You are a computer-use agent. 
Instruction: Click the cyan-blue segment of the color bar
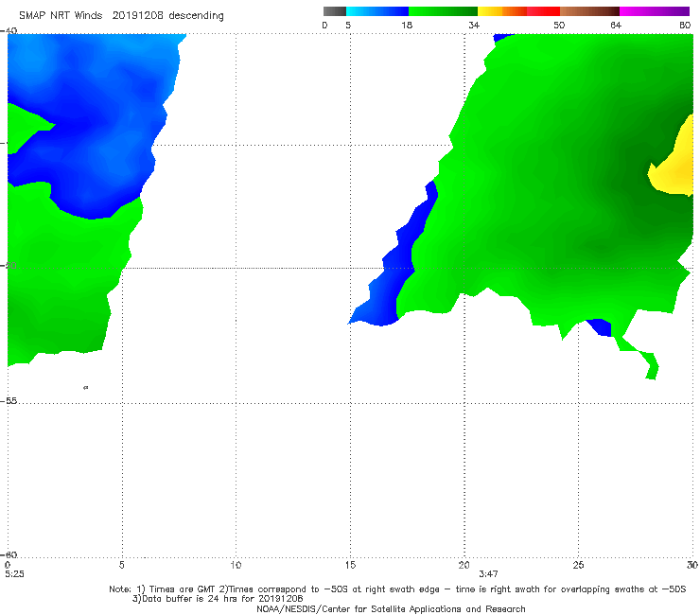(377, 11)
